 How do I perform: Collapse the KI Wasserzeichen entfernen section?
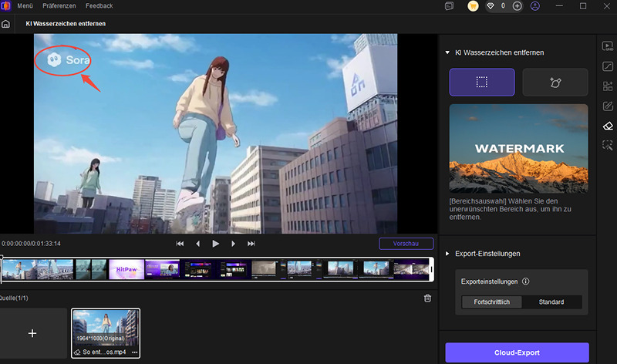(x=447, y=52)
